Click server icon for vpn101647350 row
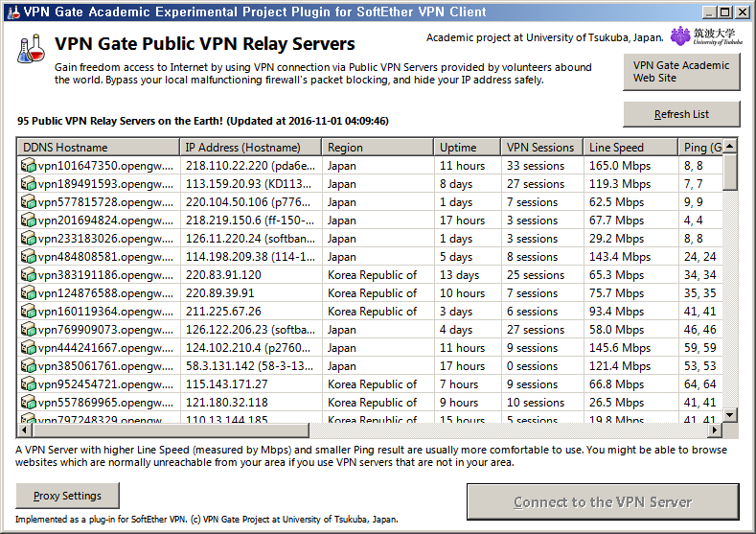756x534 pixels. [29, 166]
